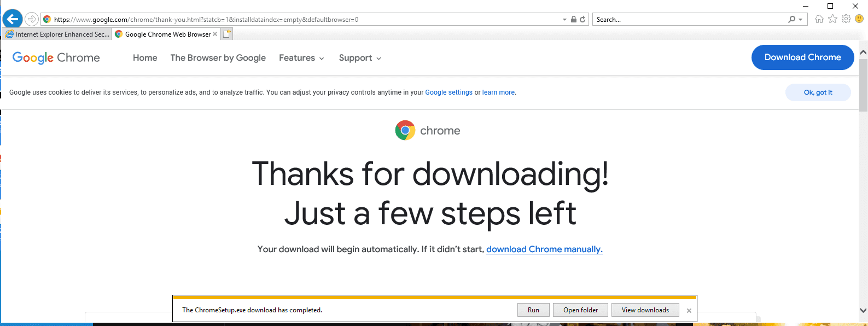Click the magnifier search icon

click(791, 19)
